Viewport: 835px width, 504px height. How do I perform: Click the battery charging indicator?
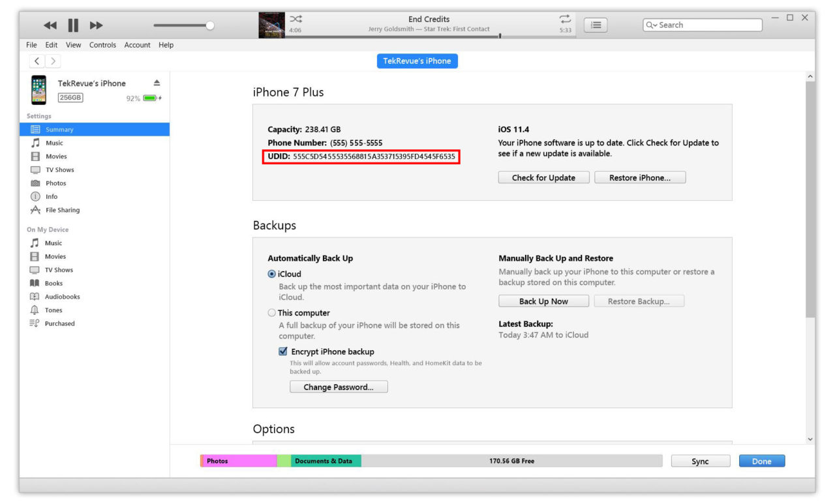click(x=152, y=98)
